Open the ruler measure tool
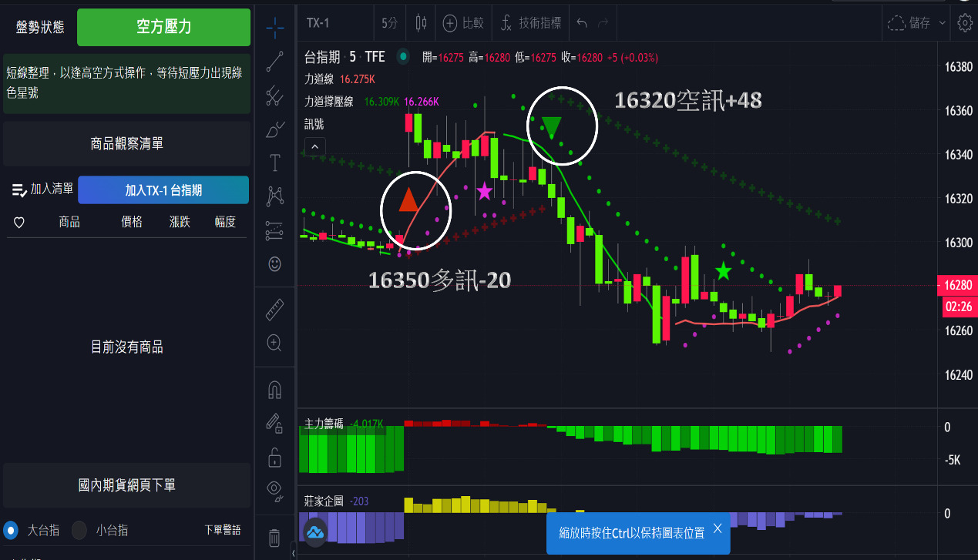 tap(274, 310)
